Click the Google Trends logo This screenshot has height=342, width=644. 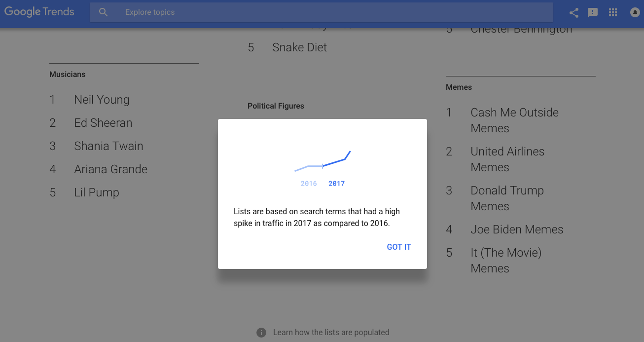pos(39,12)
